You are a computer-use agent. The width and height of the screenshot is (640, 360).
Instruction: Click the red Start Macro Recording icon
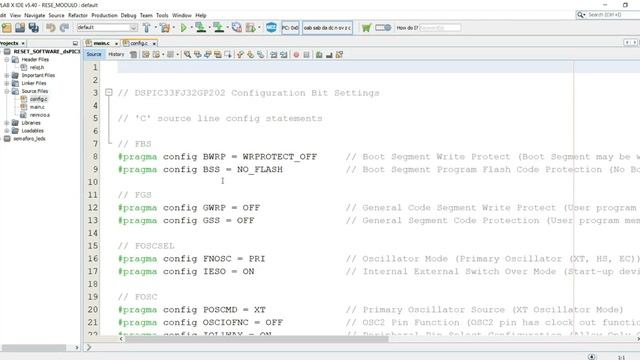(x=296, y=55)
